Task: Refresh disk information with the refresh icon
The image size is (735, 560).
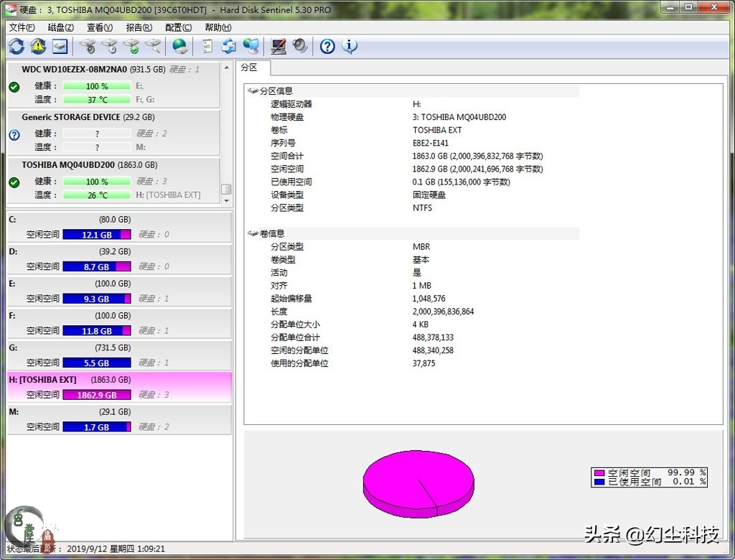Action: pos(16,45)
